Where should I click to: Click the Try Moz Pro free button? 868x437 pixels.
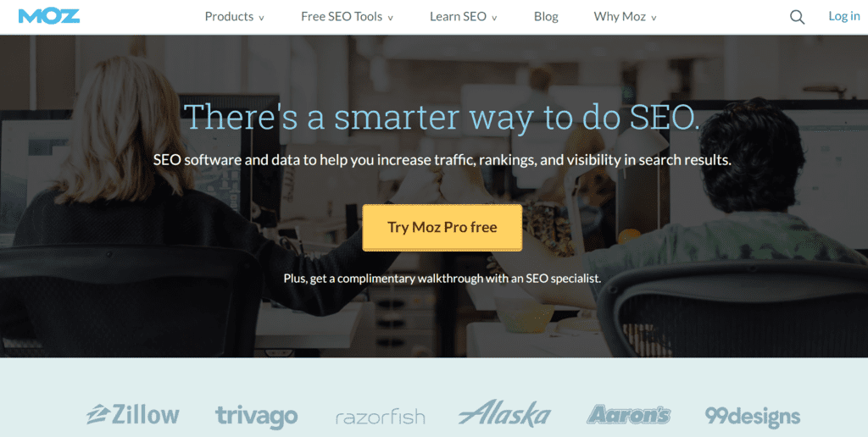coord(442,227)
